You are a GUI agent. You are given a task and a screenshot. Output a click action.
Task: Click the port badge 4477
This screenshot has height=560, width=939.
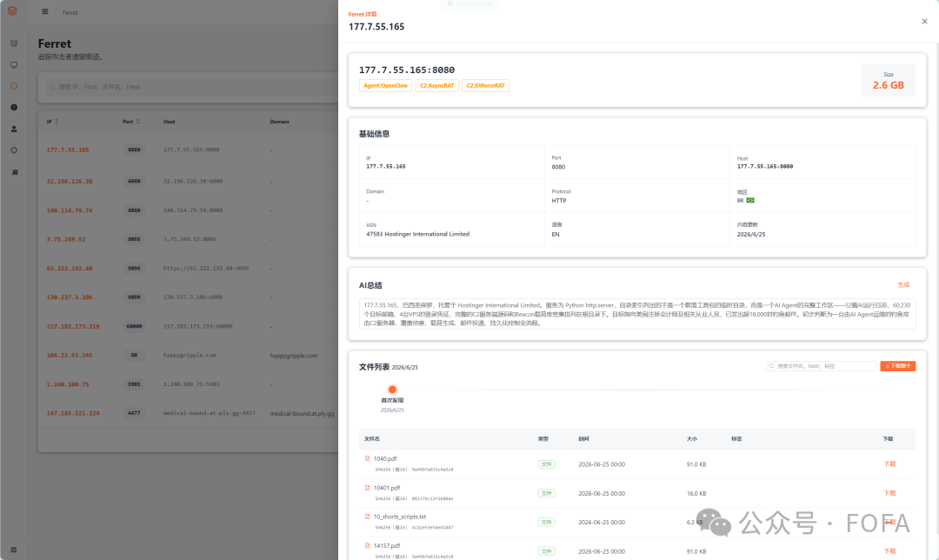coord(134,413)
